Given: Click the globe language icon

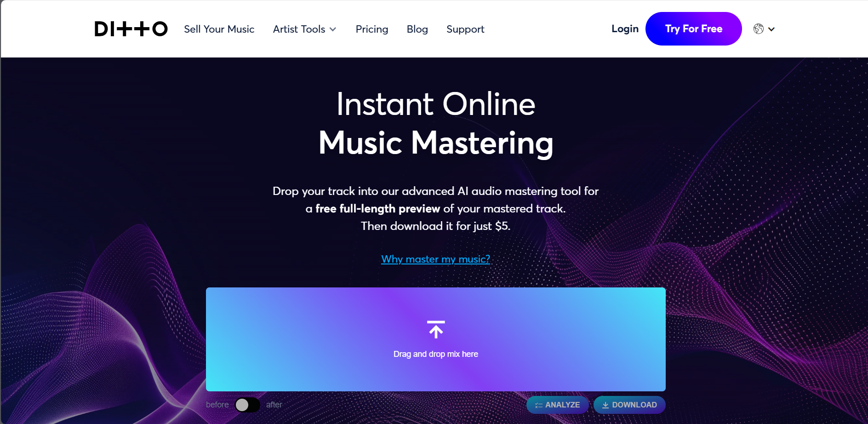Looking at the screenshot, I should click(759, 29).
